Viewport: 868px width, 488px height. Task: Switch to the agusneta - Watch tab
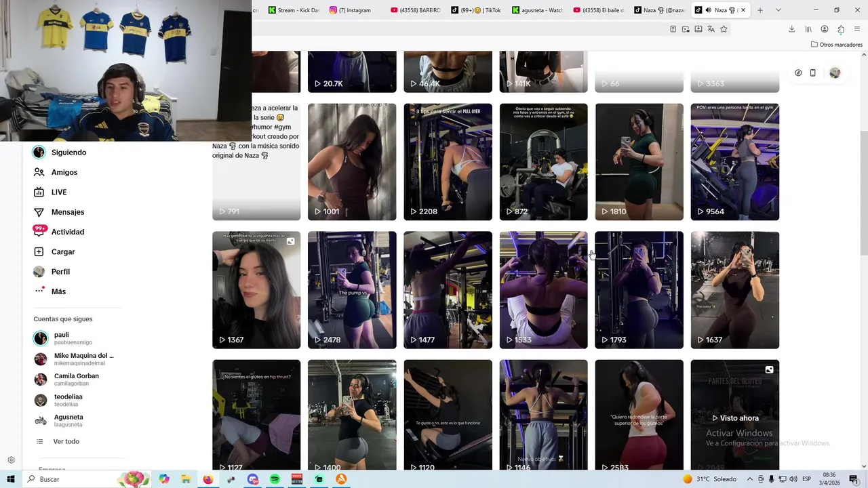tap(538, 10)
